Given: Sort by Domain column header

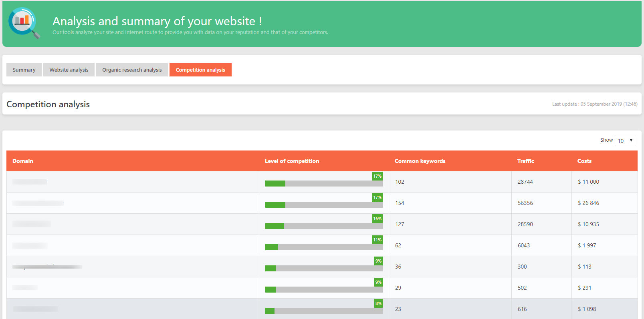Looking at the screenshot, I should [x=23, y=161].
